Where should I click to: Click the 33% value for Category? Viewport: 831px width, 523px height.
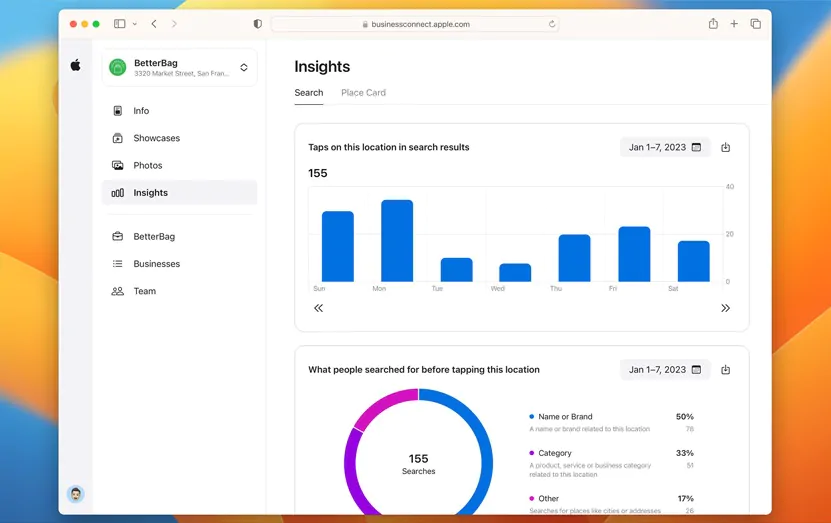click(x=685, y=453)
